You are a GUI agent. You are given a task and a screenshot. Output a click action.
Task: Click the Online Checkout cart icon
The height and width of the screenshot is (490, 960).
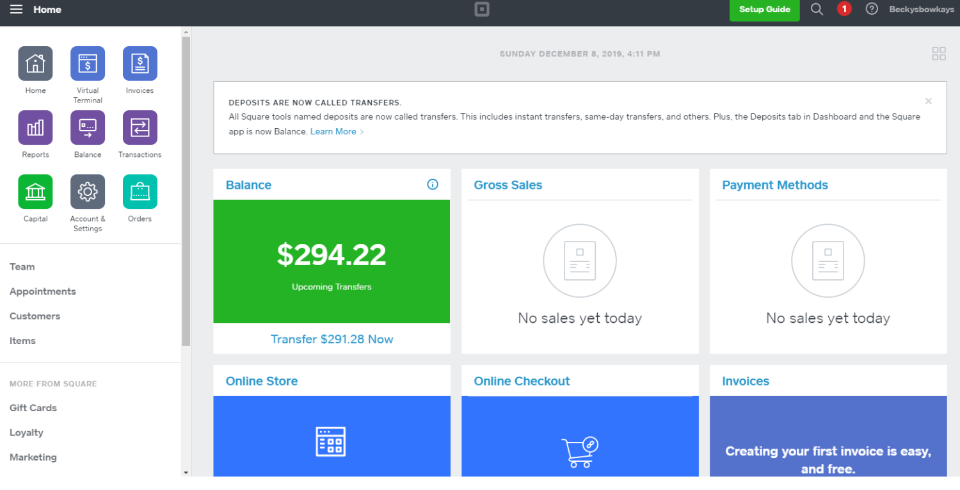tap(580, 452)
